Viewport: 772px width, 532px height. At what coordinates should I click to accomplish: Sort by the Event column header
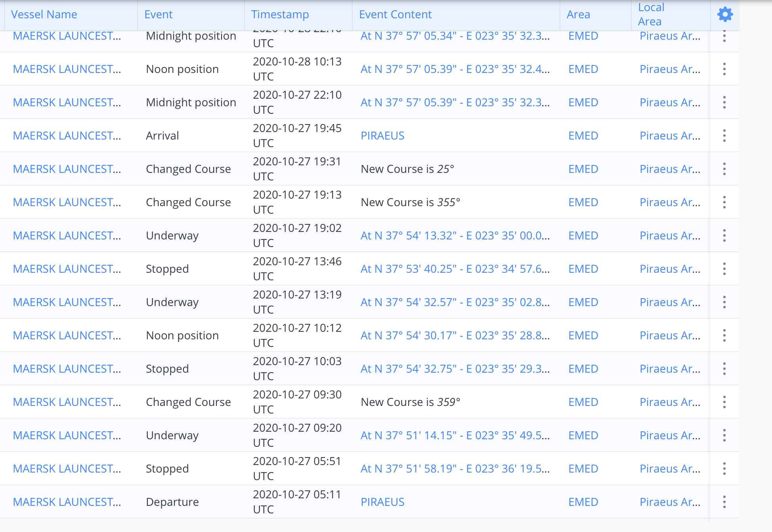point(159,15)
